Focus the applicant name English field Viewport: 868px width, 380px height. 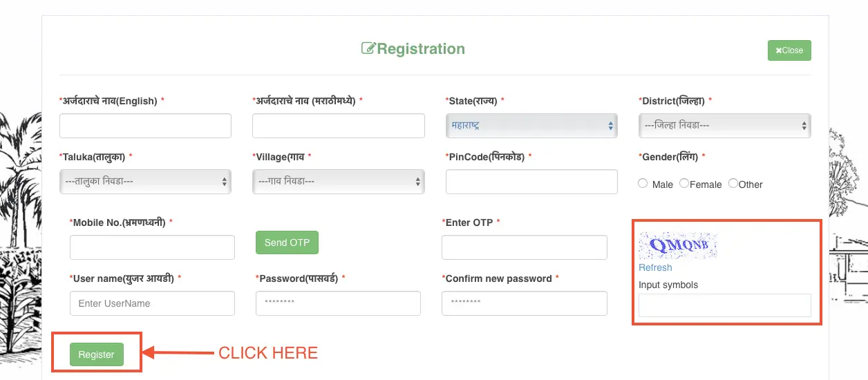[145, 126]
